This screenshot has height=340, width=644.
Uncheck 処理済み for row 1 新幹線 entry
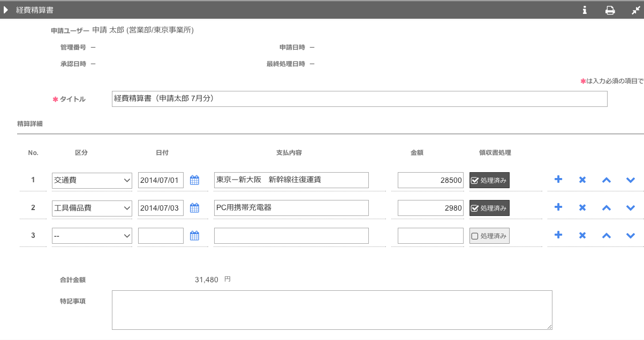tap(489, 180)
